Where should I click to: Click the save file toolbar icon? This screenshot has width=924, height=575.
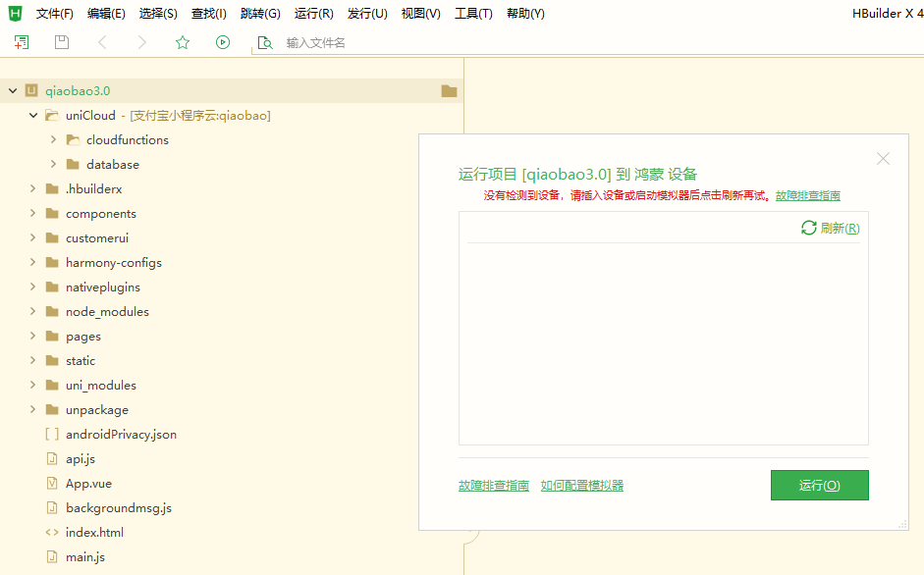pos(62,42)
